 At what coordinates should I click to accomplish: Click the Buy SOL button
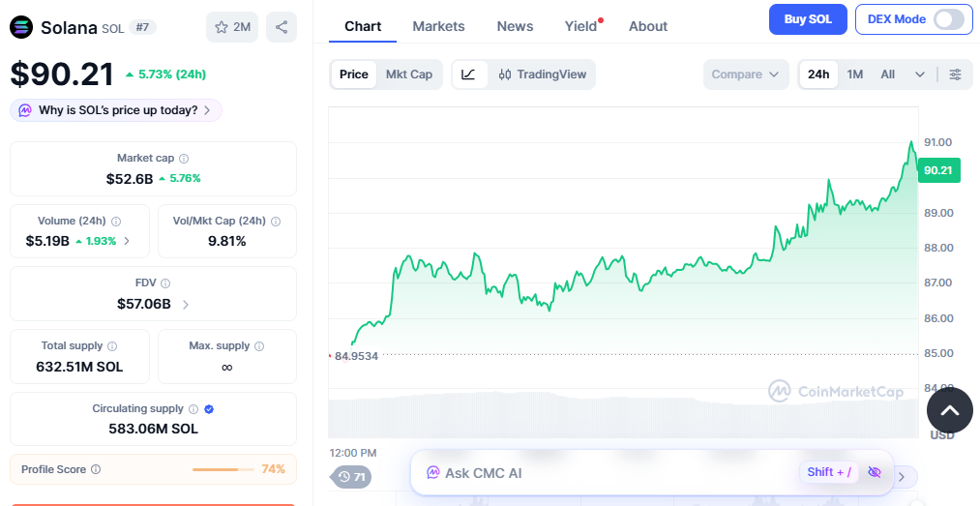808,19
